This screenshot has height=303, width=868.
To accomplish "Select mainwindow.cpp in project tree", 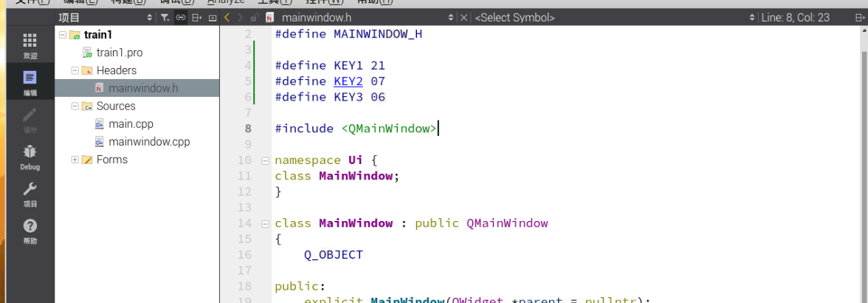I will point(149,142).
